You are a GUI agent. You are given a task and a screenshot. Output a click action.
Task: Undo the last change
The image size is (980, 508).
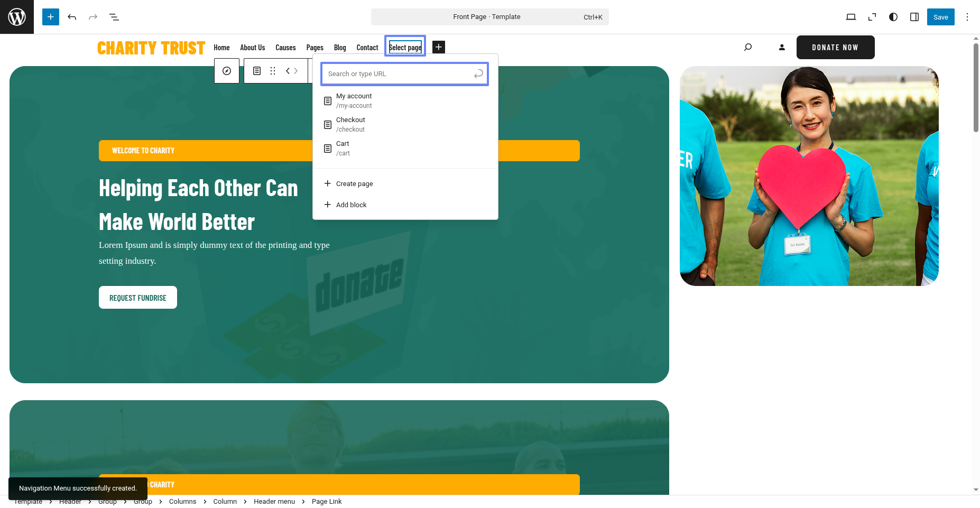(72, 17)
